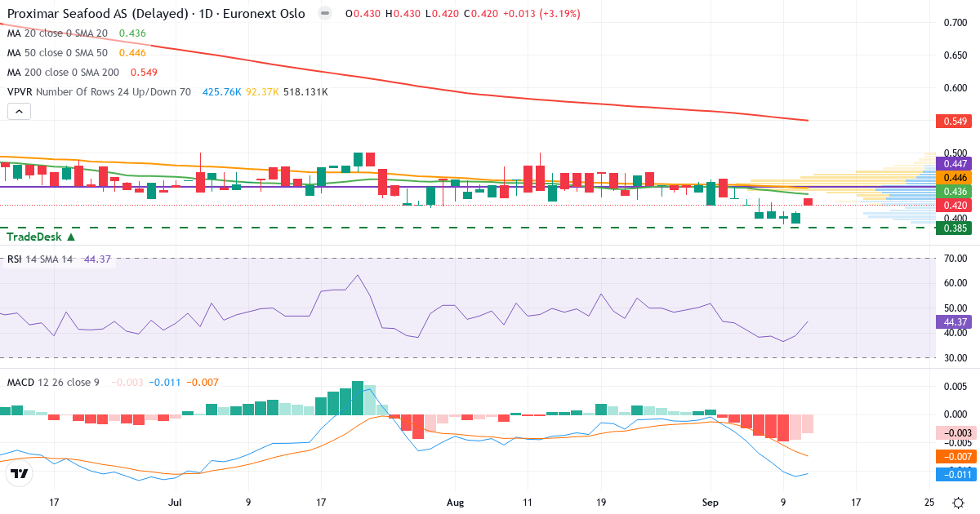Click the 0.385 dashed level label
Image resolution: width=980 pixels, height=514 pixels.
point(955,228)
